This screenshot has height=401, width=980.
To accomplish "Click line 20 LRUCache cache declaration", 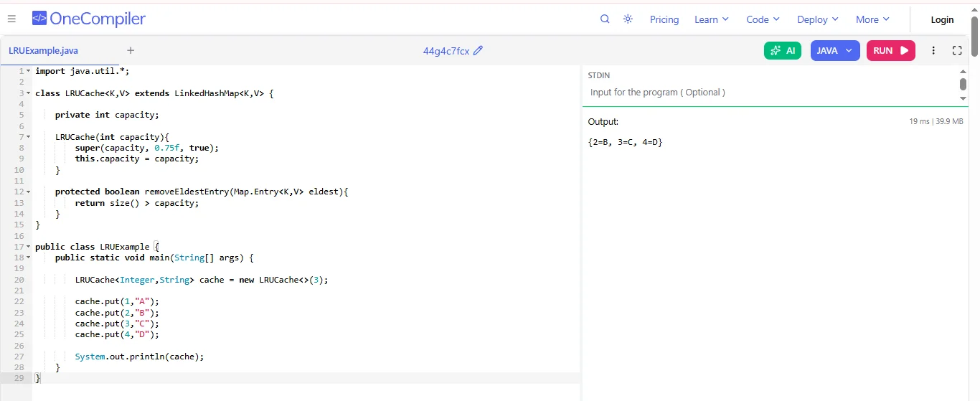I will coord(202,280).
